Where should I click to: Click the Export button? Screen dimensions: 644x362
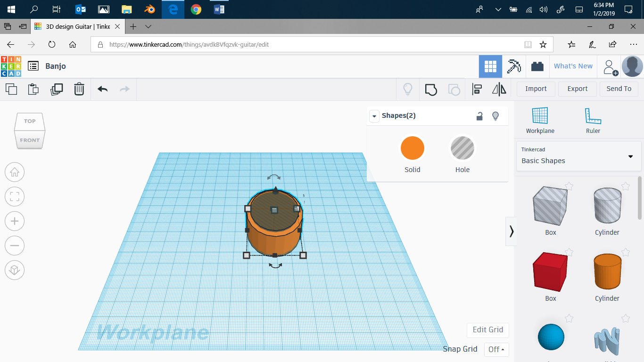(578, 89)
